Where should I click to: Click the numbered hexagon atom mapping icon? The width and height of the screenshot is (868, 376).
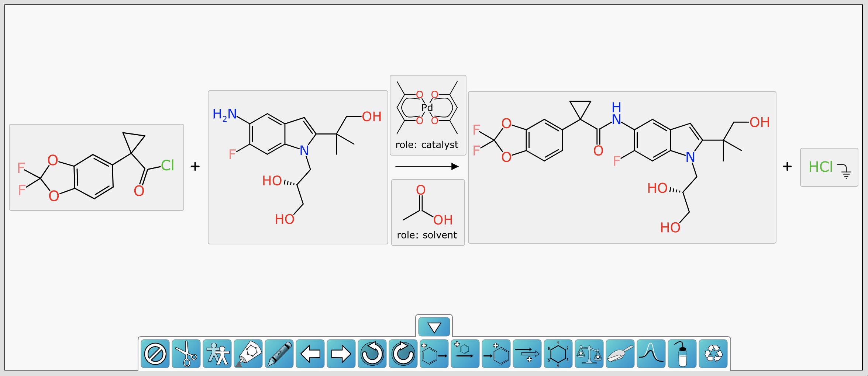[x=558, y=354]
